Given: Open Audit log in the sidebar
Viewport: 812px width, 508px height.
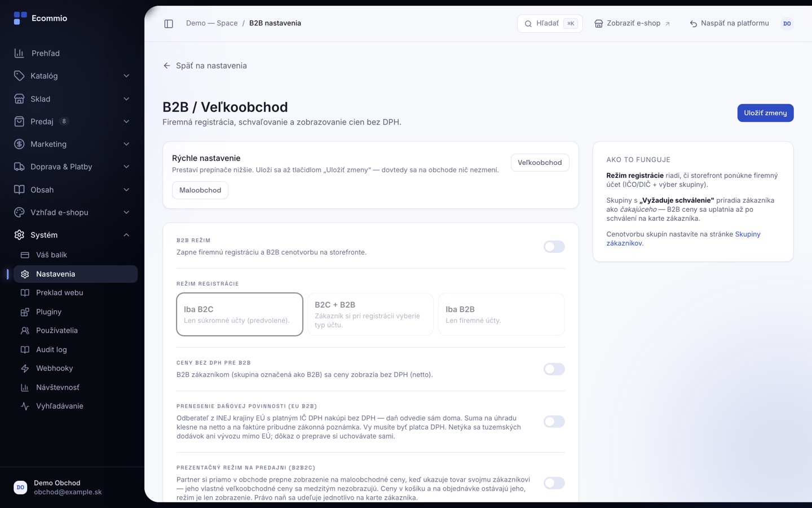Looking at the screenshot, I should tap(76, 349).
